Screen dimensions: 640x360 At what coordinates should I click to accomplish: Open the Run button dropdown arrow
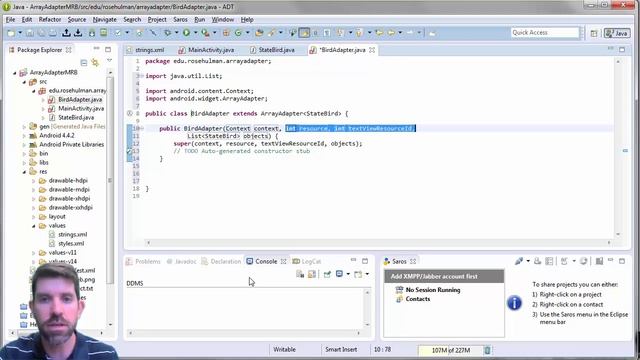click(195, 33)
